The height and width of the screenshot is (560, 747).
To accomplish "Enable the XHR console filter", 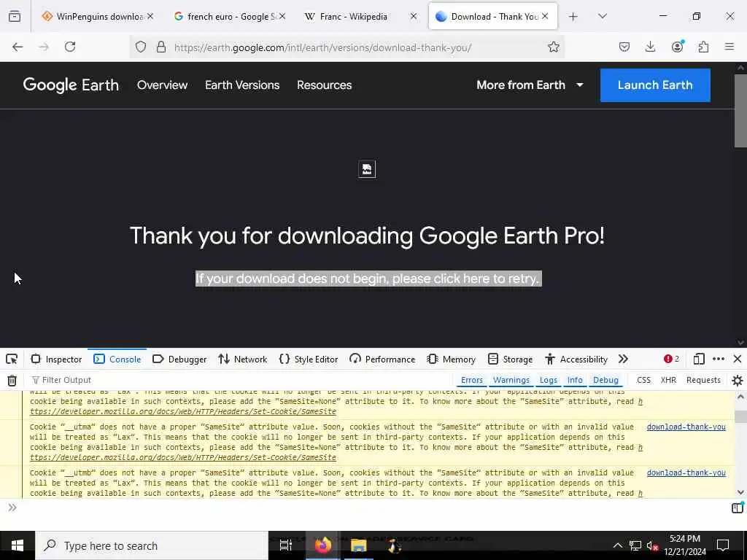I will coord(668,380).
